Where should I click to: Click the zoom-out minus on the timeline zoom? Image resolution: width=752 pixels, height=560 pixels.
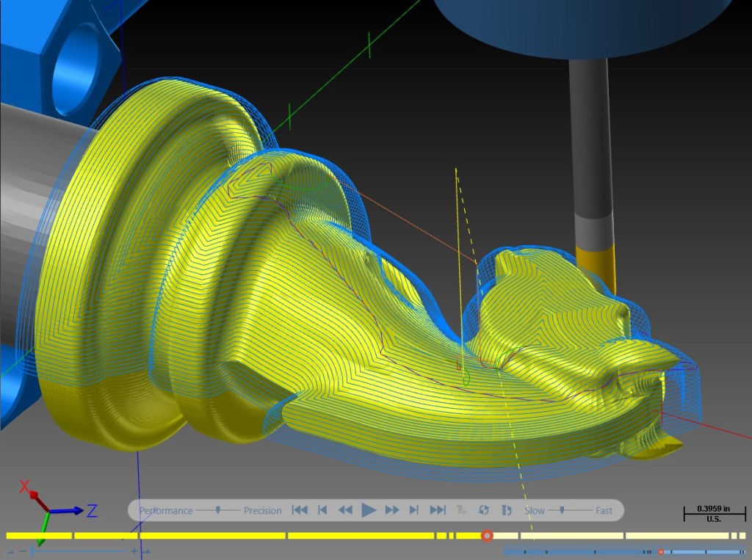pos(23,551)
